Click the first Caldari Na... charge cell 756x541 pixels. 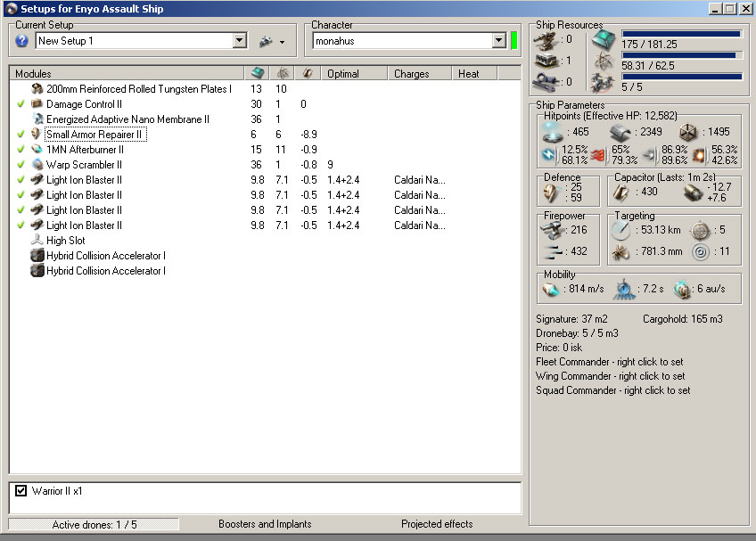pos(420,180)
